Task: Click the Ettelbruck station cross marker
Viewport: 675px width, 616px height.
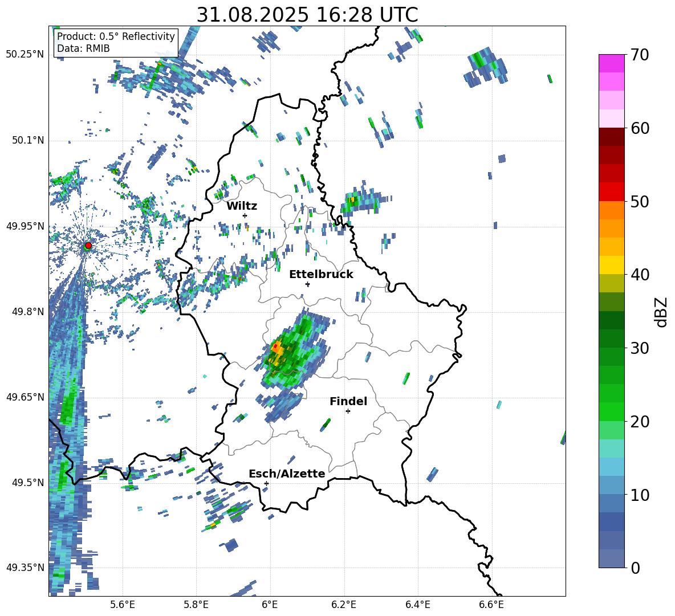Action: 307,284
